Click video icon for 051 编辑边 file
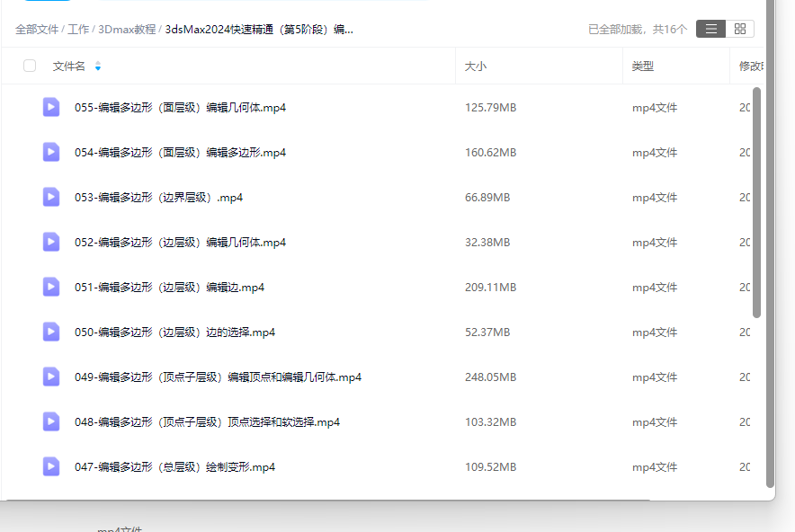795x532 pixels. coord(51,287)
